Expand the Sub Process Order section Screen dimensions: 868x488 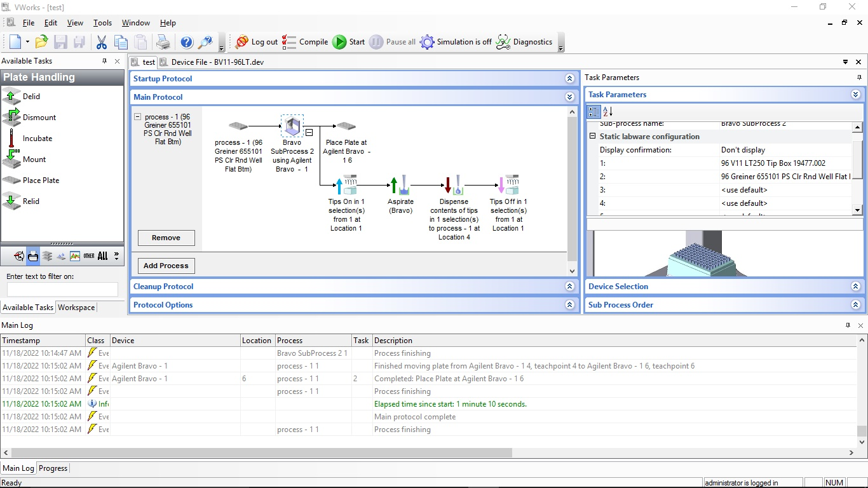(855, 305)
